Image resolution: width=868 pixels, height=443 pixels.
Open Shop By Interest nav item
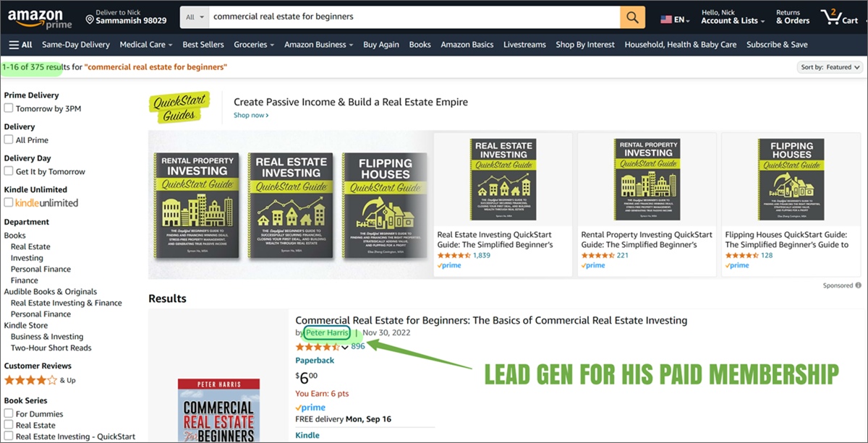585,44
